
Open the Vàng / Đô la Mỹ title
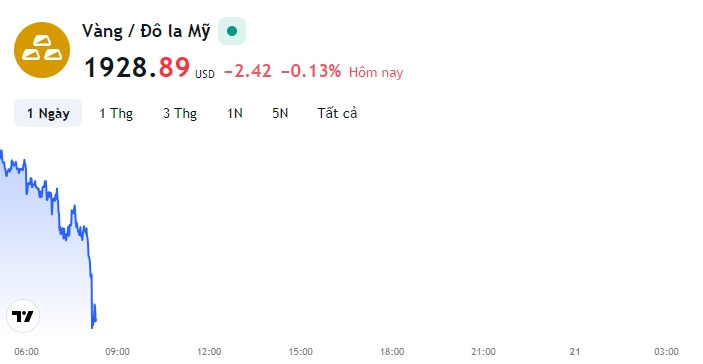point(146,31)
